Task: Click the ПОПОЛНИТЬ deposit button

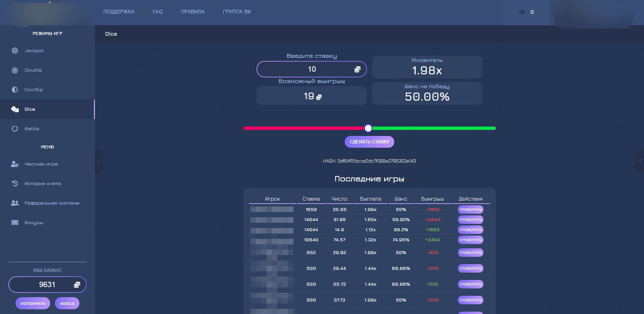Action: 33,303
